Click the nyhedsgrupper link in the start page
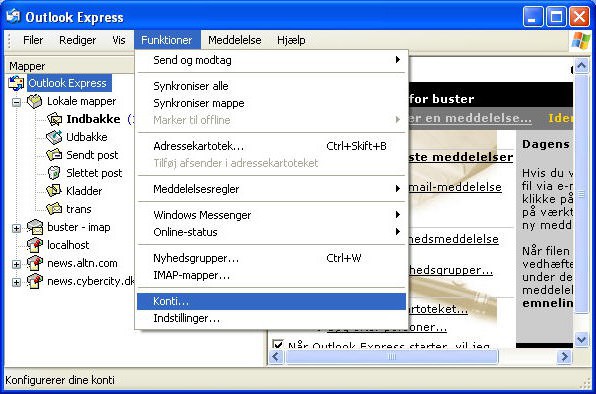Screen dimensions: 596x394 click(x=451, y=270)
